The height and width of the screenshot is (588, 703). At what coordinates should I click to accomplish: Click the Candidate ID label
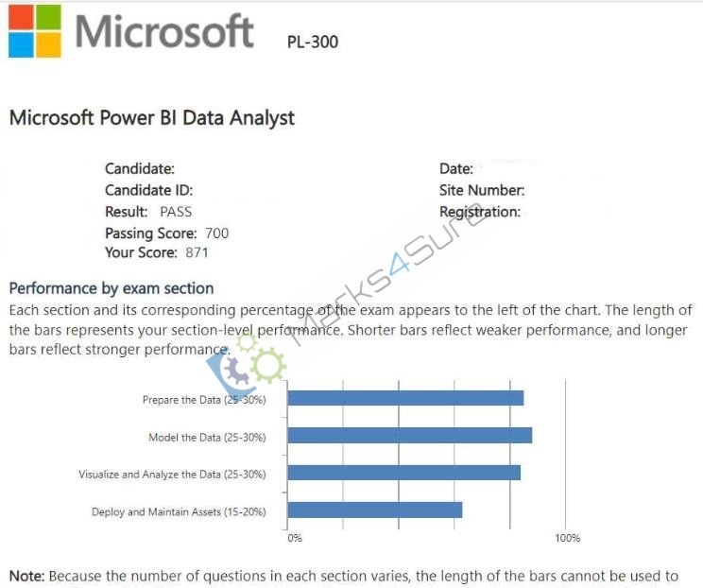149,190
